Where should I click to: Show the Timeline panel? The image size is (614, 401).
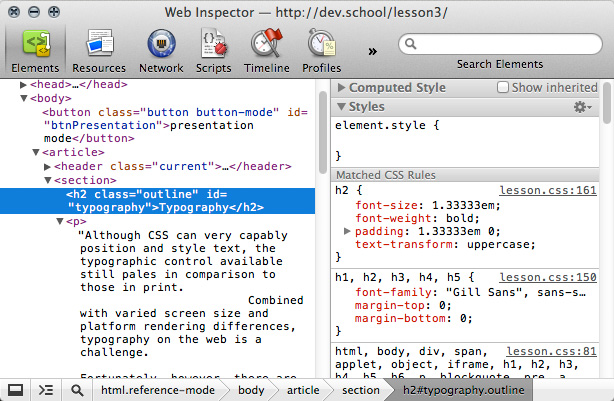pyautogui.click(x=267, y=51)
